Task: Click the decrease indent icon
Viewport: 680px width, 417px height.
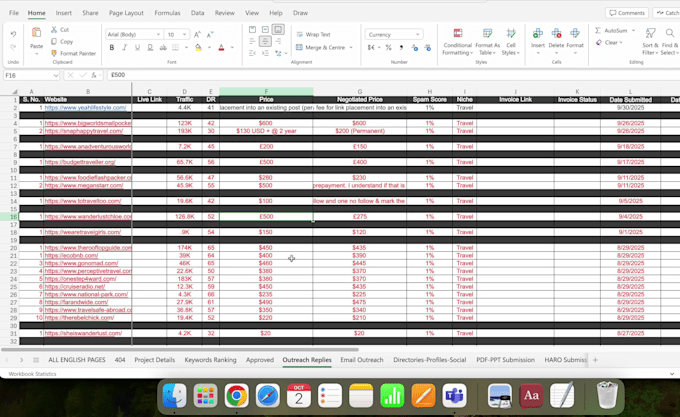Action: [252, 53]
